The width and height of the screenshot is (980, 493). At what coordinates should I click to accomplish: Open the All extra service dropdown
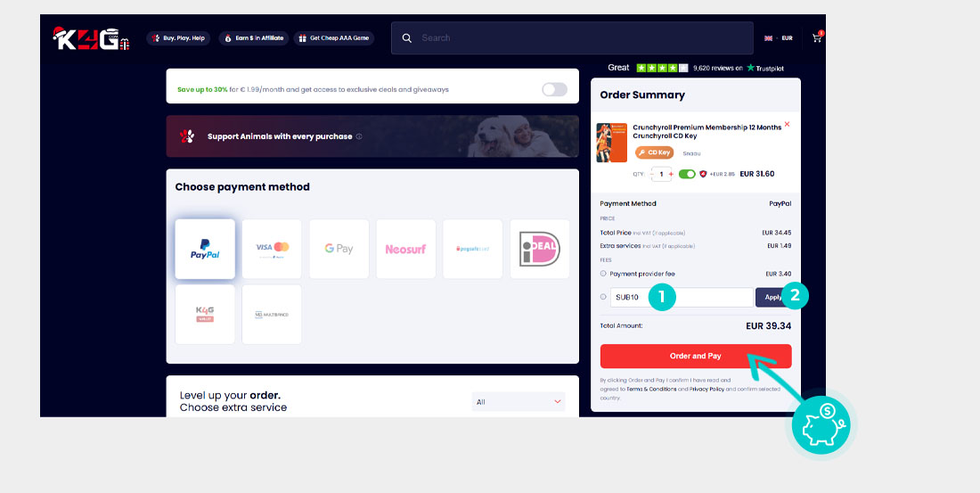[x=519, y=402]
